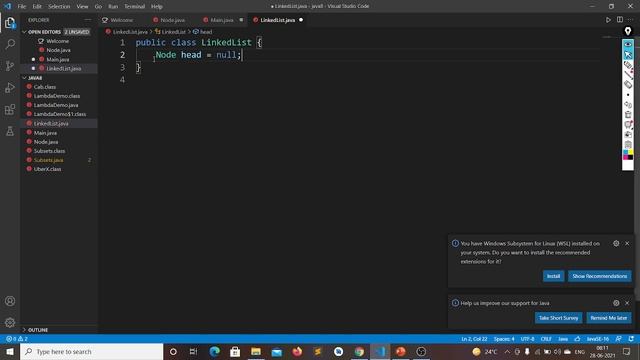Click Show Recommendations button
The width and height of the screenshot is (640, 360).
pyautogui.click(x=599, y=276)
